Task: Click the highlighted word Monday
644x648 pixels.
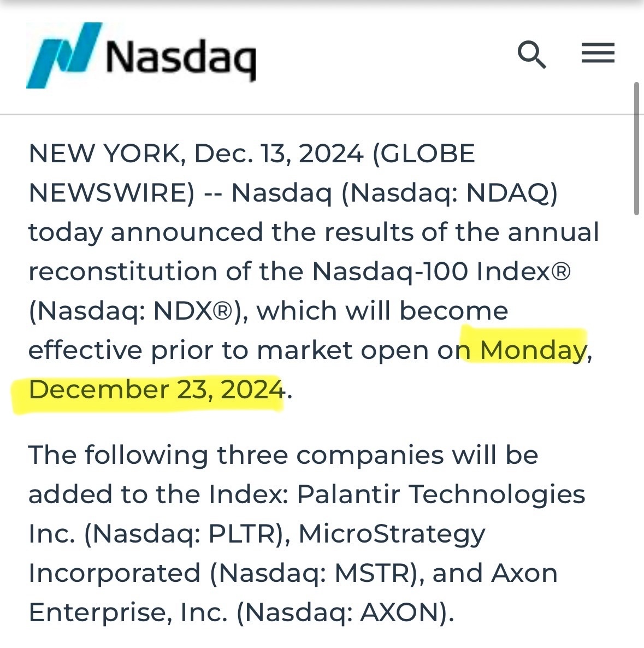Action: (x=533, y=350)
